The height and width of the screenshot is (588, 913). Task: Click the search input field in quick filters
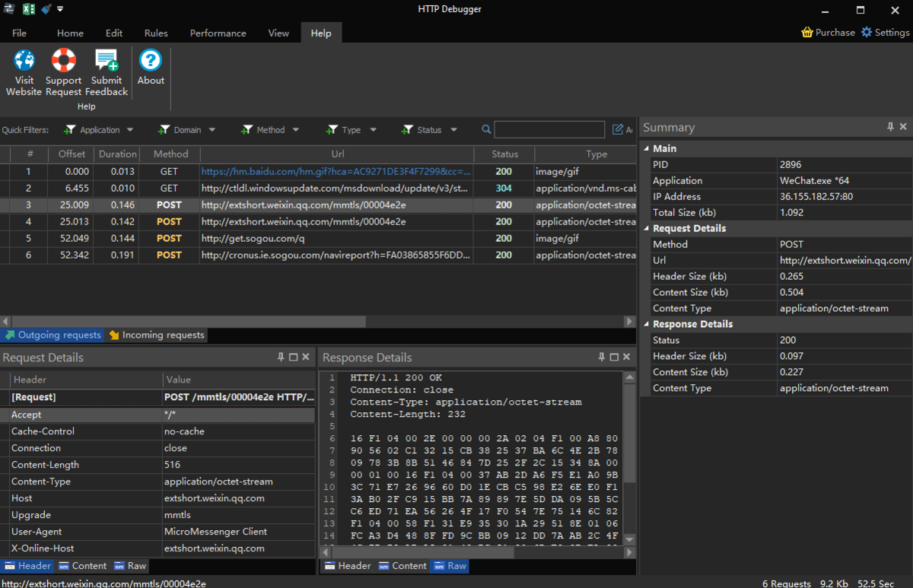pyautogui.click(x=549, y=130)
